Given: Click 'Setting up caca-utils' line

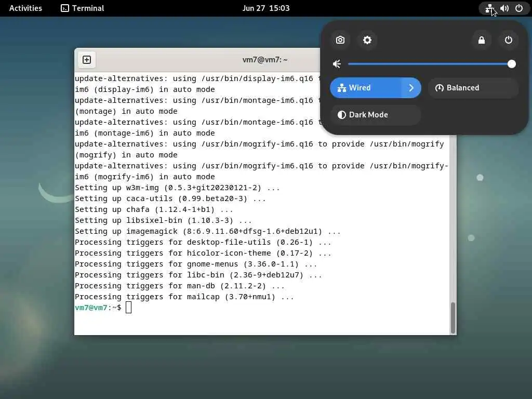Looking at the screenshot, I should click(x=170, y=198).
